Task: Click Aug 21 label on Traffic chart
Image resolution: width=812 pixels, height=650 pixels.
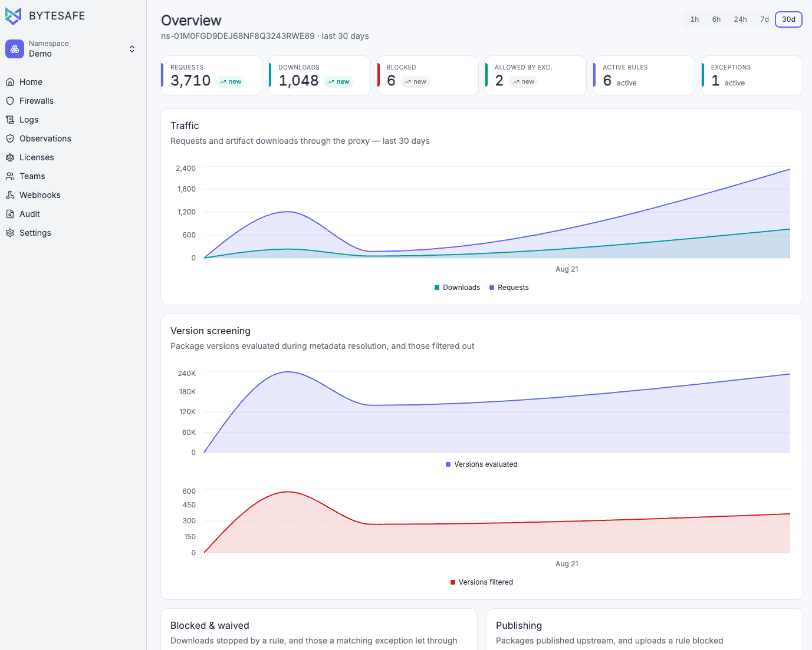Action: tap(567, 269)
